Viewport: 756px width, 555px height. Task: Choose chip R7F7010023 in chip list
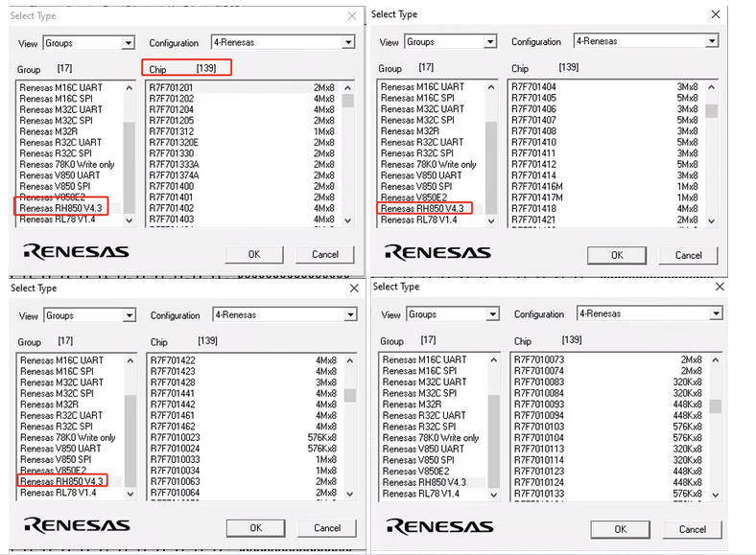tap(175, 437)
